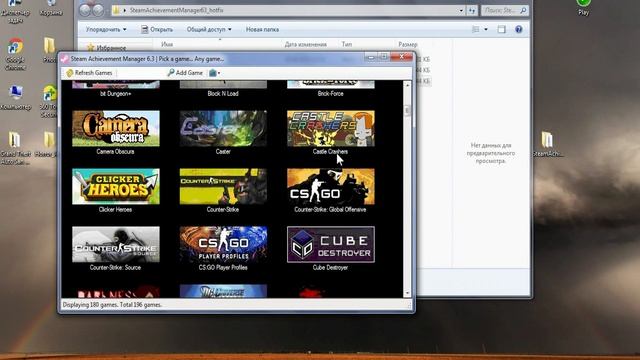The width and height of the screenshot is (640, 360).
Task: Click the bit Dungeon+ game label
Action: (116, 93)
